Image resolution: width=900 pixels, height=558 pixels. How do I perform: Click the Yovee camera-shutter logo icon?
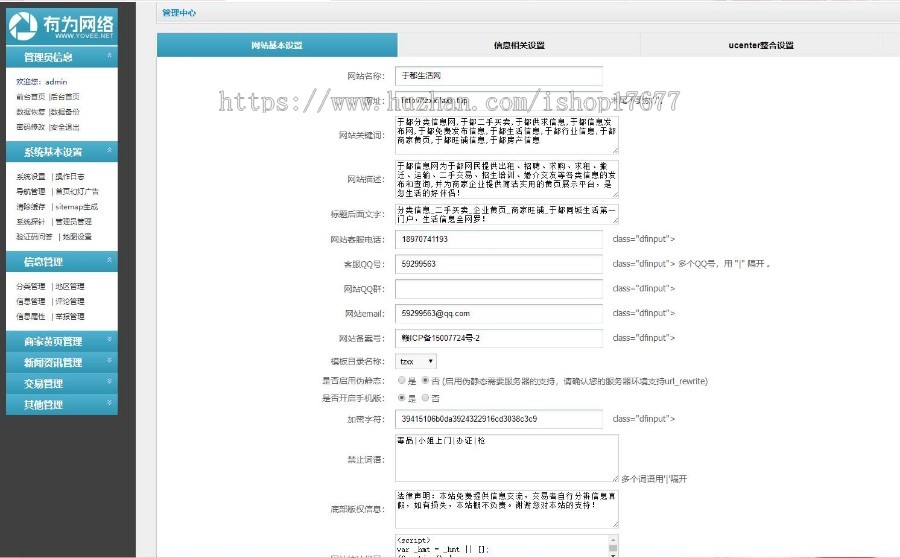22,26
